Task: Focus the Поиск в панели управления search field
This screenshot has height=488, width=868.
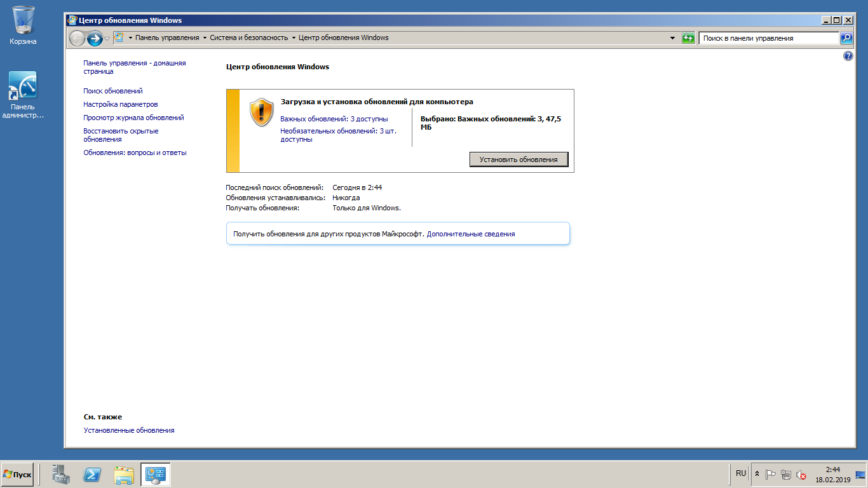Action: coord(769,38)
